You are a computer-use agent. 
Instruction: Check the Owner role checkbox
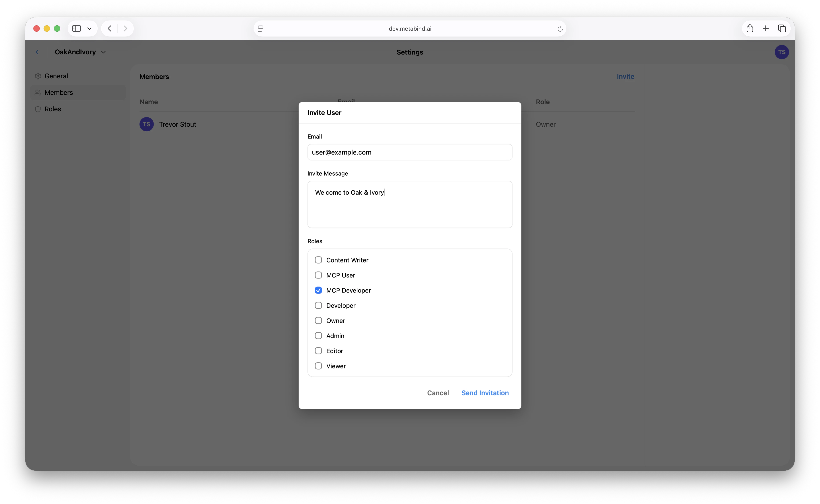click(x=318, y=320)
